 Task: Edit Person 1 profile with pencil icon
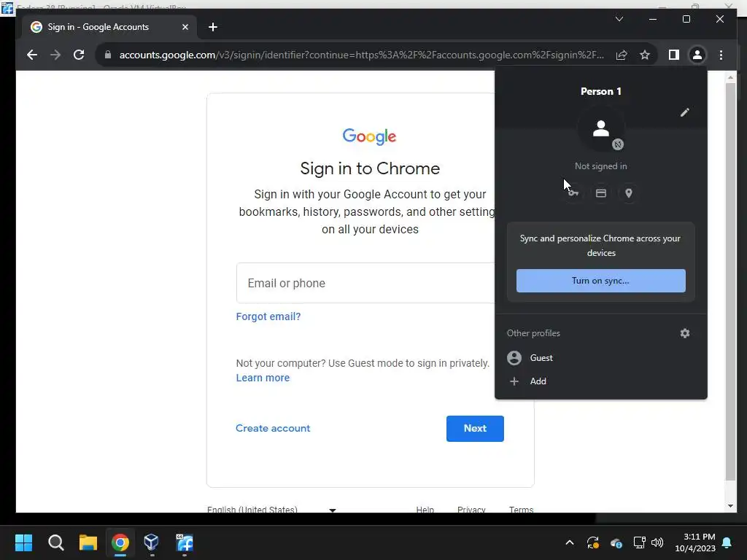[684, 112]
